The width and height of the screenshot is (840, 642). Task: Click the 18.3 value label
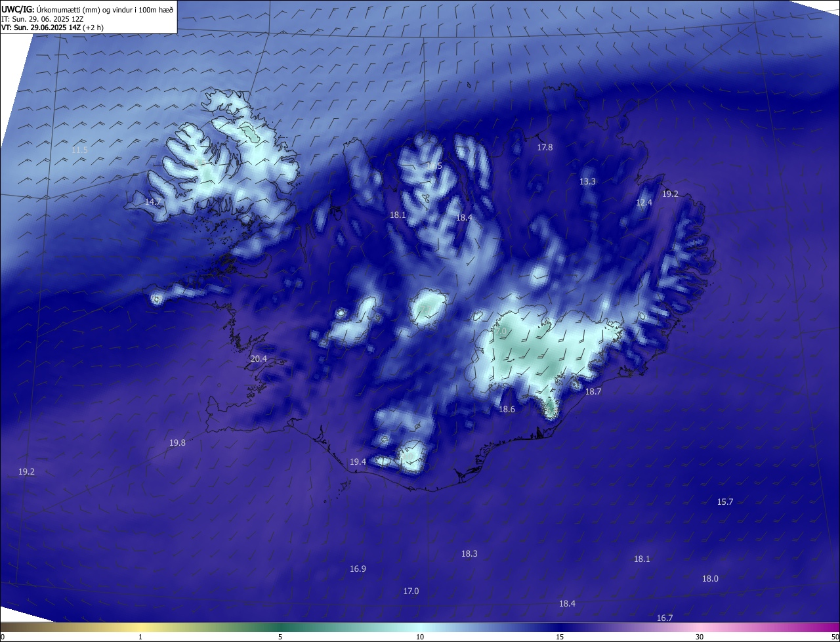[x=469, y=554]
